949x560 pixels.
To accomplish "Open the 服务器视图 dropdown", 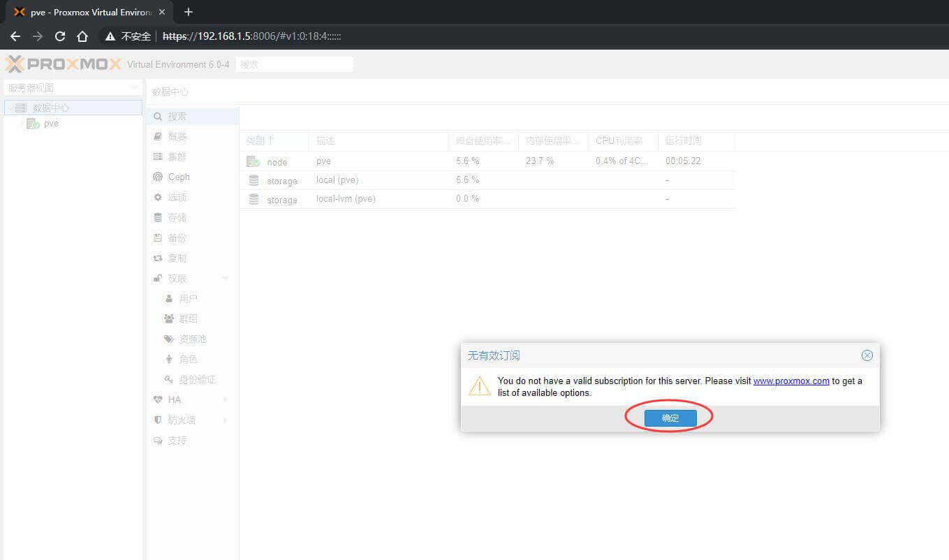I will pyautogui.click(x=134, y=88).
